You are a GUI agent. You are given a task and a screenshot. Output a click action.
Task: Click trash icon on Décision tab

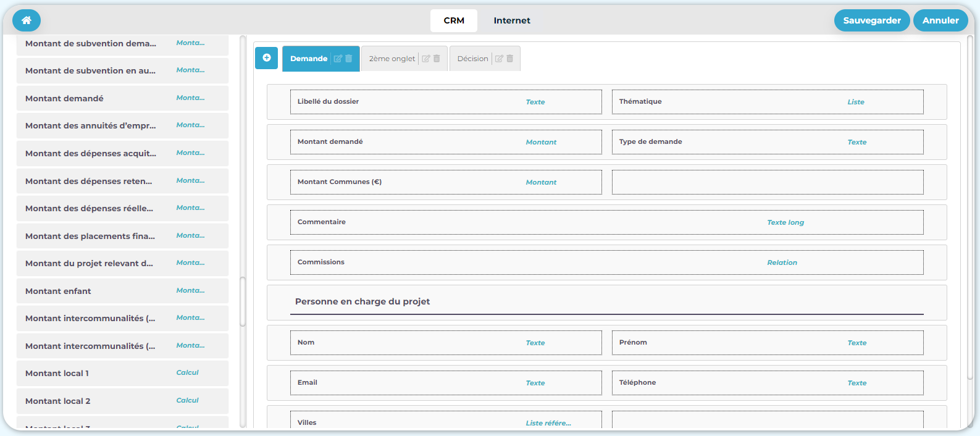point(510,59)
